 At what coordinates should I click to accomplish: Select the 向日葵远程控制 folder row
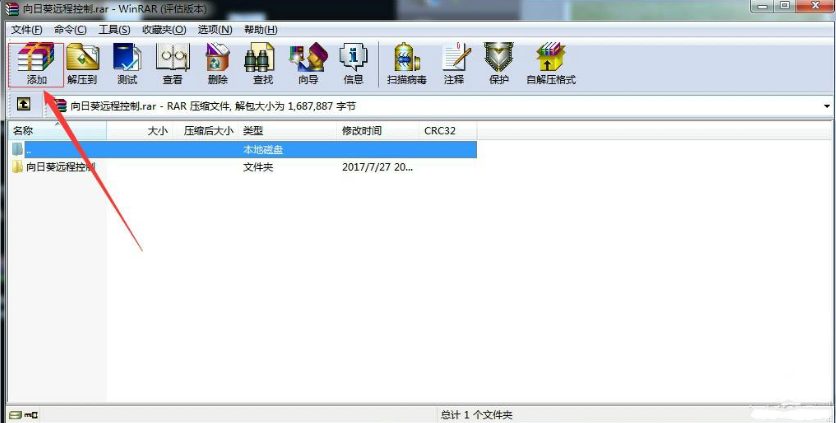pos(243,167)
